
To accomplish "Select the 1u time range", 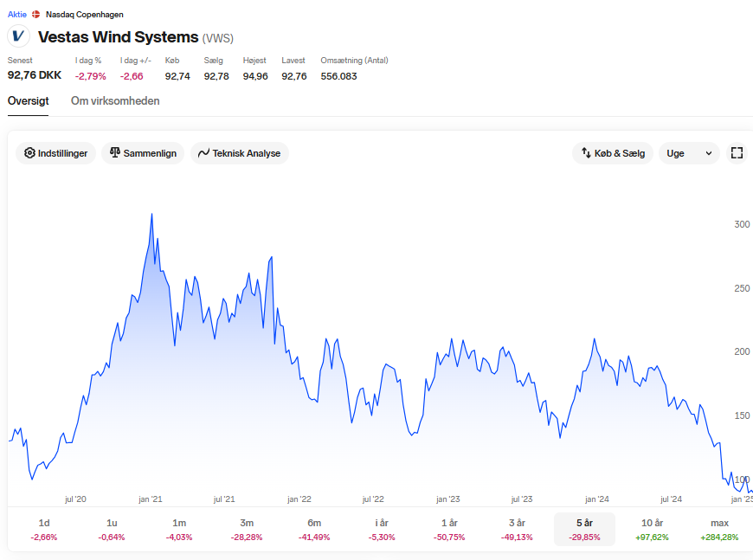I will pos(112,529).
